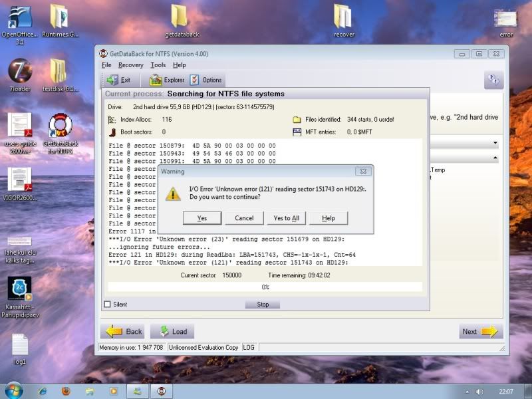Open the OpenOffice 3.1 desktop shortcut
This screenshot has height=399, width=532.
20,24
